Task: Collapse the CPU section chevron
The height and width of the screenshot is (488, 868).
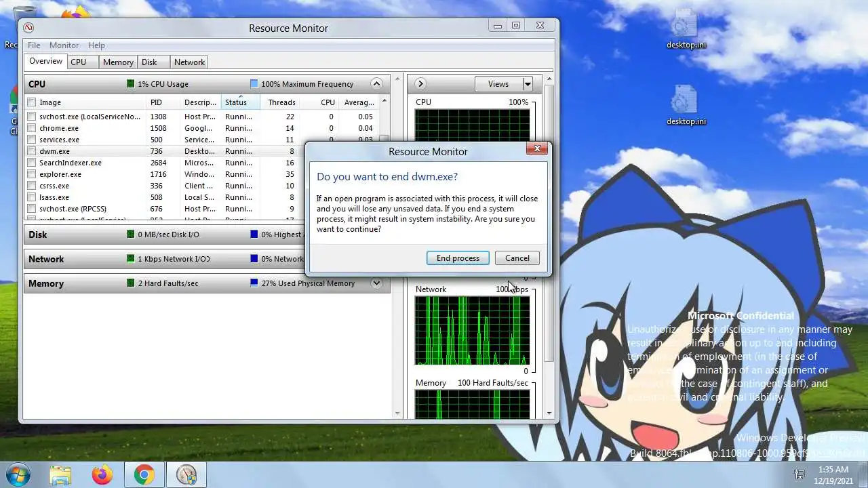Action: point(376,84)
